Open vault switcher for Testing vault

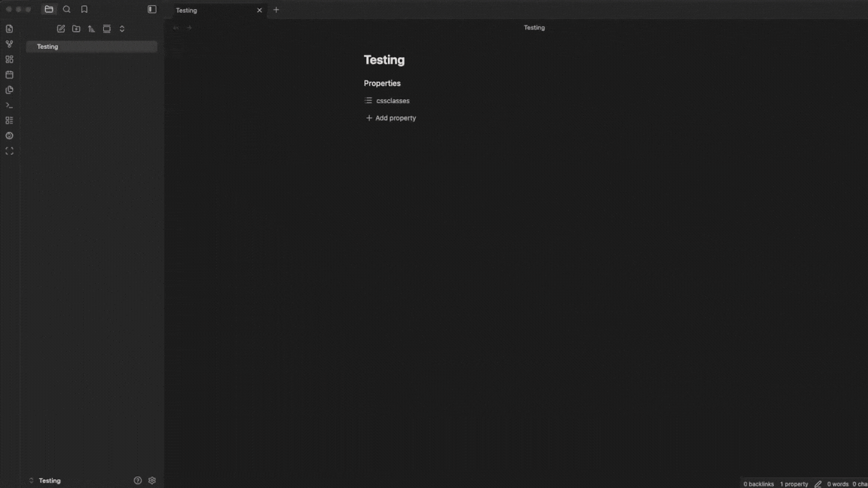click(45, 480)
